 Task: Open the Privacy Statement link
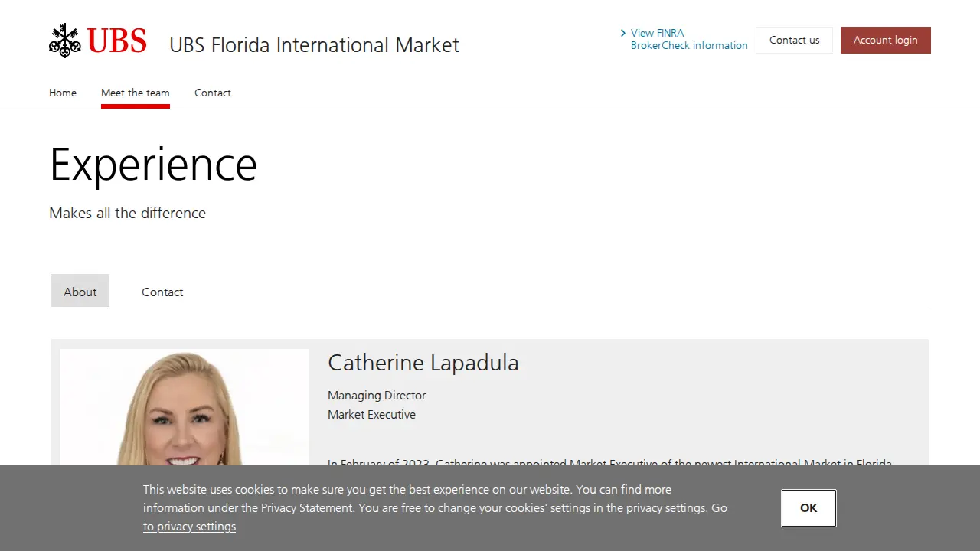(x=306, y=508)
